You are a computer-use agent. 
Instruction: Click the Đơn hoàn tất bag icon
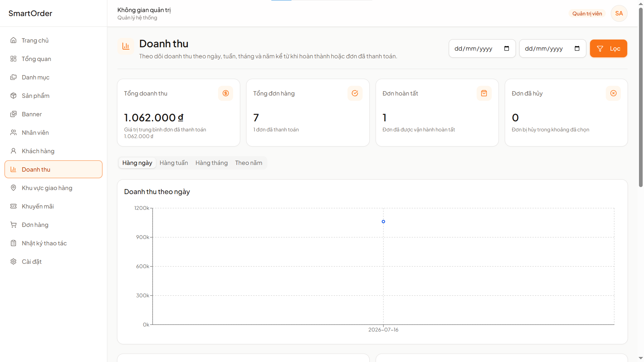484,93
